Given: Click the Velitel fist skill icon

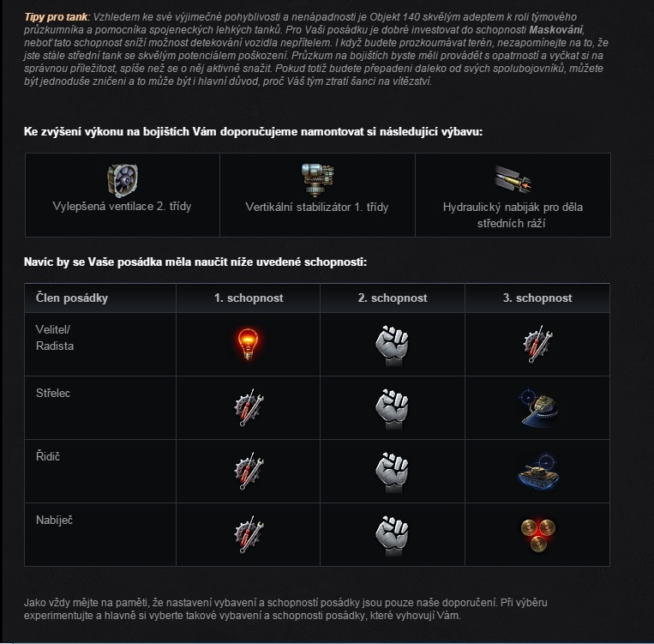Looking at the screenshot, I should tap(392, 346).
